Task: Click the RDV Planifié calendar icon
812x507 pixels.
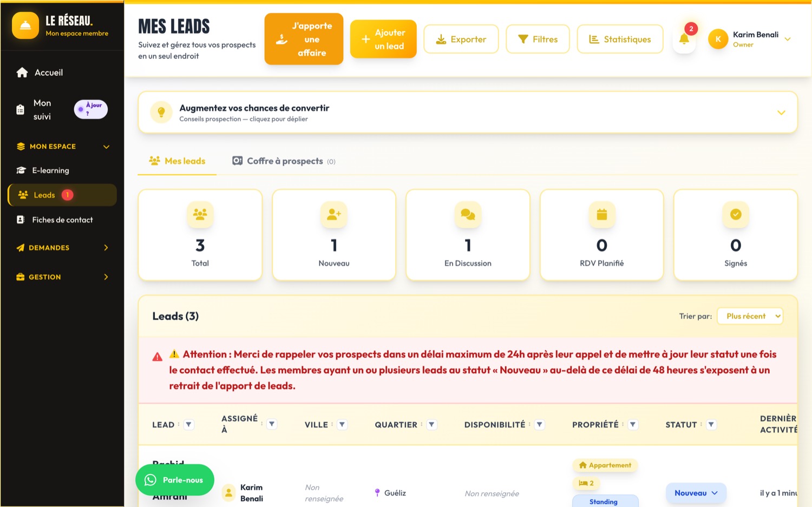Action: tap(602, 214)
